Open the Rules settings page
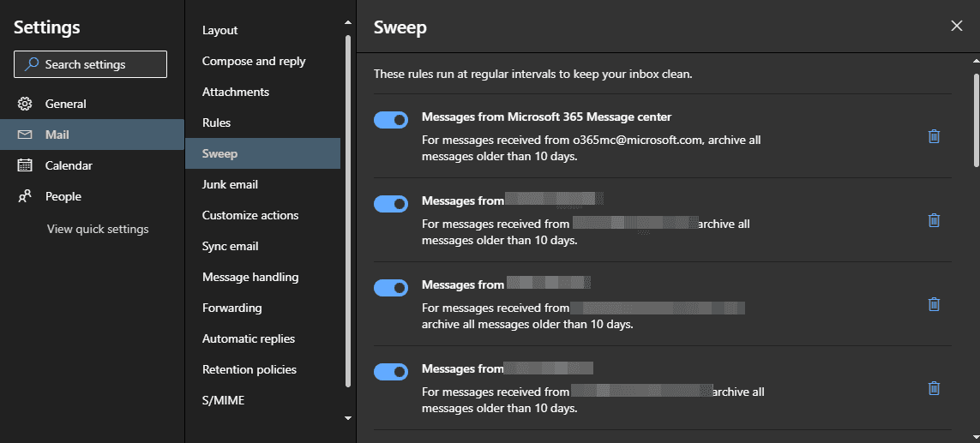This screenshot has width=980, height=443. 216,123
